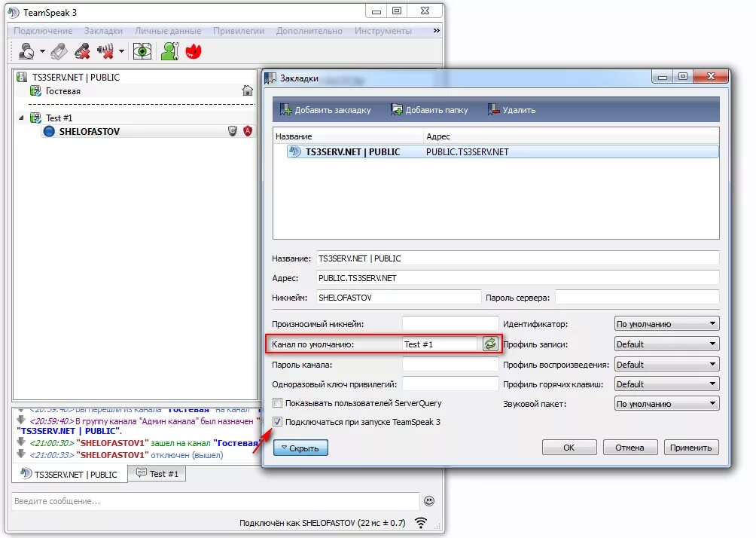Switch to the TS3SERV.NET | PUBLIC chat tab

[x=69, y=474]
